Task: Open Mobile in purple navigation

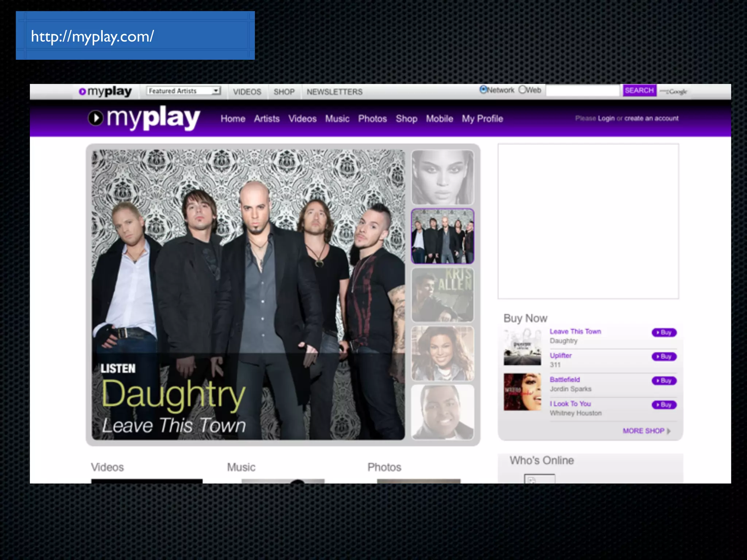Action: tap(440, 119)
